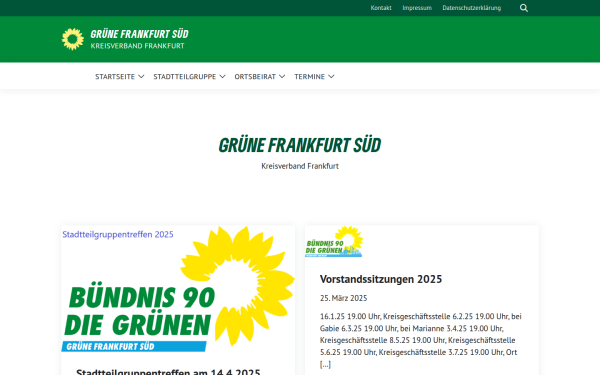This screenshot has height=375, width=600.
Task: Open the Stadtteilgruppentreffen am 14.4.2025 article
Action: pos(168,372)
